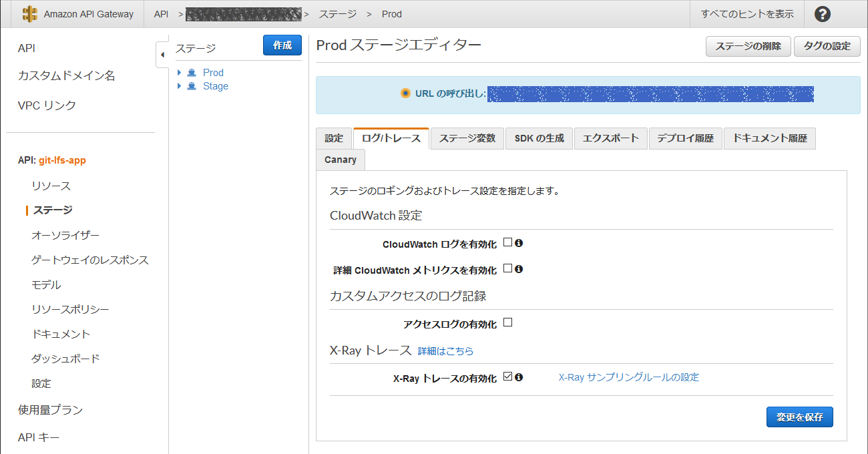
Task: Click the stage icon beside Prod
Action: pos(190,72)
